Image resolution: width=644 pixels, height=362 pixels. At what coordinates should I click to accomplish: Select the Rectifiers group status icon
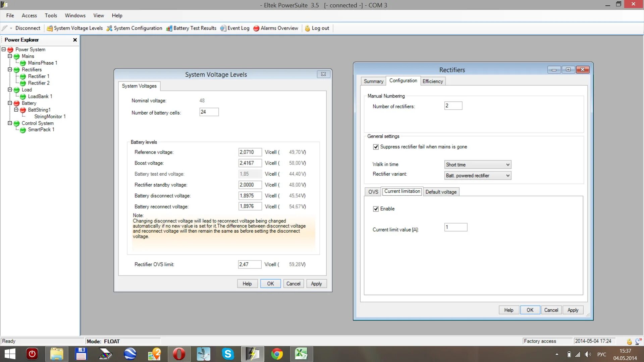16,70
